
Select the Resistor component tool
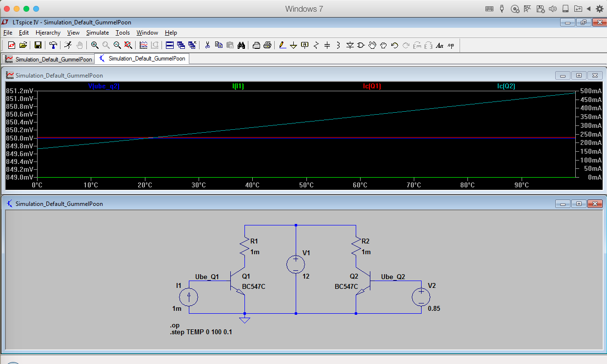pyautogui.click(x=316, y=45)
